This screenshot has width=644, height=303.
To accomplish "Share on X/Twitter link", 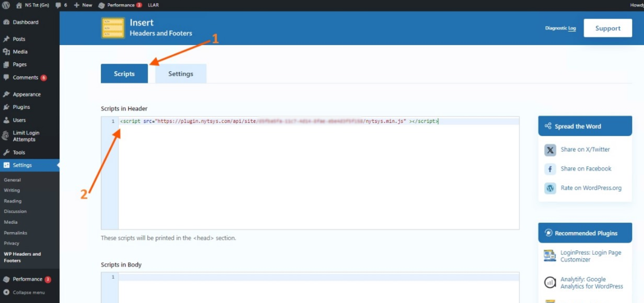I will point(585,150).
